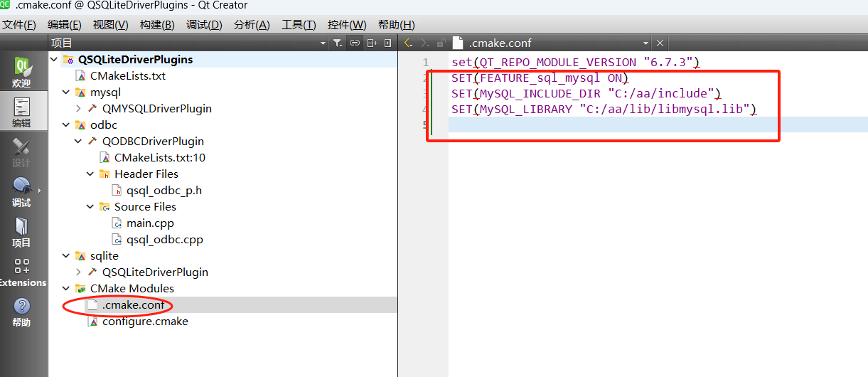Select the QMYSQLDriverPlugin target label
Image resolution: width=868 pixels, height=377 pixels.
pyautogui.click(x=156, y=109)
